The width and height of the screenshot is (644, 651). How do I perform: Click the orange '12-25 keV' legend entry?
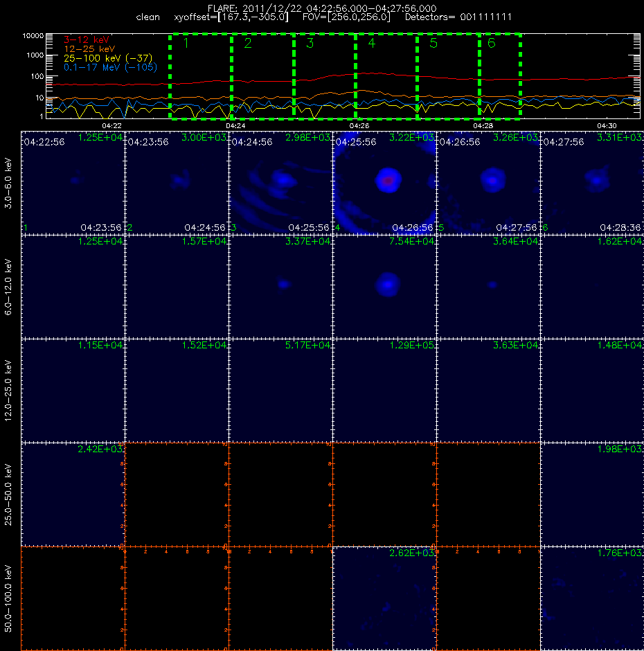[89, 49]
